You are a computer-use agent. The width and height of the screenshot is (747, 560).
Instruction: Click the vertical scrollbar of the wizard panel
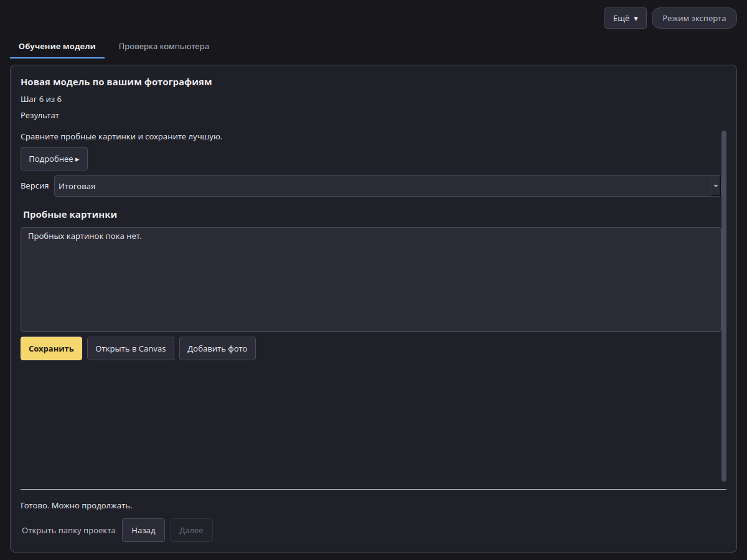pos(724,306)
